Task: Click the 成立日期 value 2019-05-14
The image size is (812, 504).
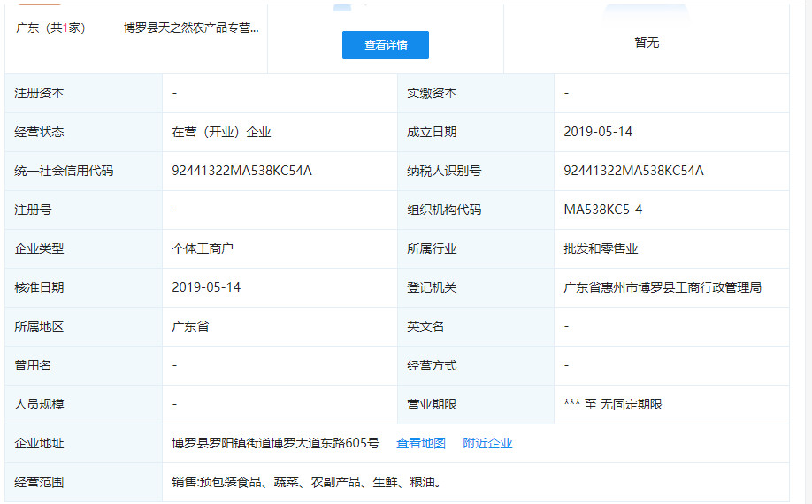Action: (x=598, y=132)
